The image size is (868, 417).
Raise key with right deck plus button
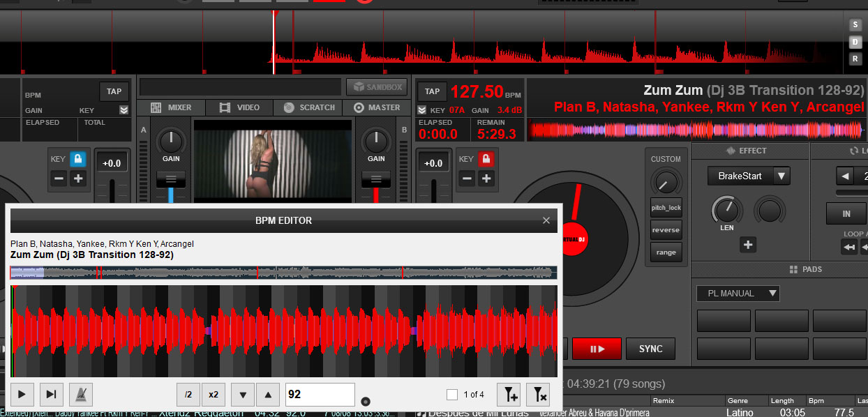pyautogui.click(x=486, y=179)
